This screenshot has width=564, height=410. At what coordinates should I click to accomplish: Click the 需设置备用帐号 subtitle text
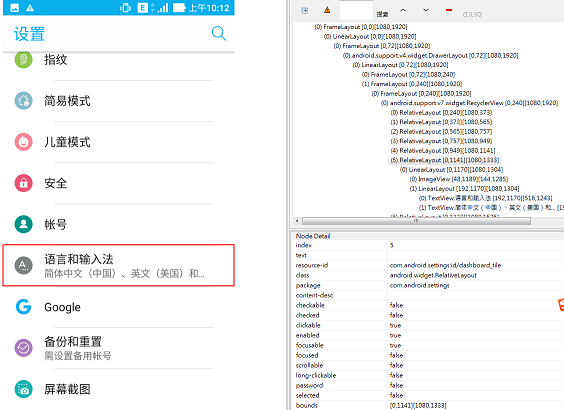tap(78, 356)
